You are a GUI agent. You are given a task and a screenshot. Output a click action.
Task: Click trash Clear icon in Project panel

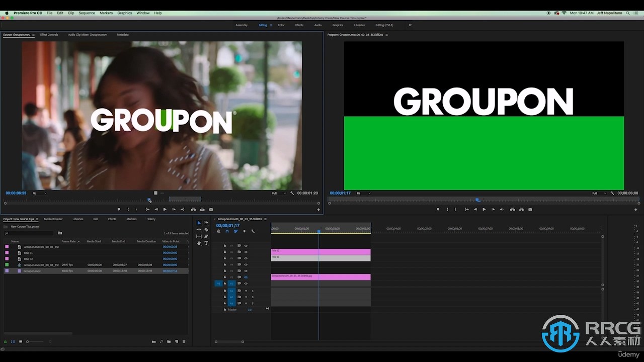[184, 342]
